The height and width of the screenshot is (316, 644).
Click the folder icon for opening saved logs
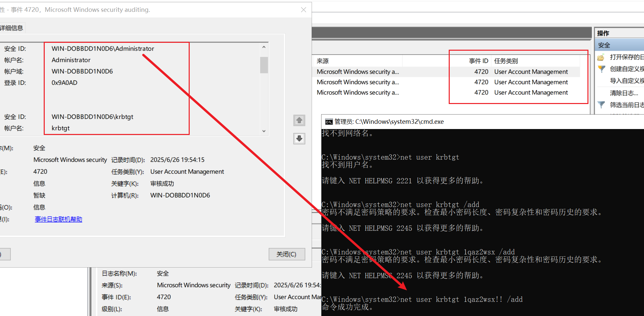tap(601, 58)
